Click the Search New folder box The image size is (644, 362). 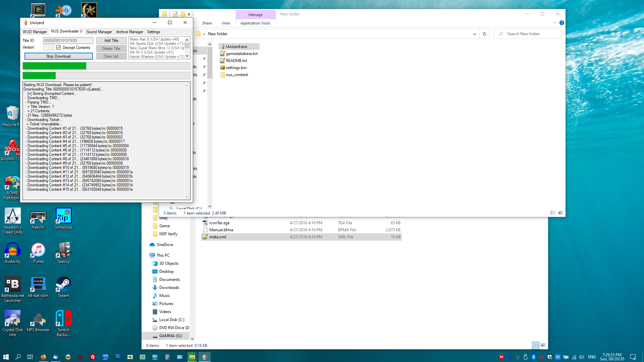[x=527, y=34]
